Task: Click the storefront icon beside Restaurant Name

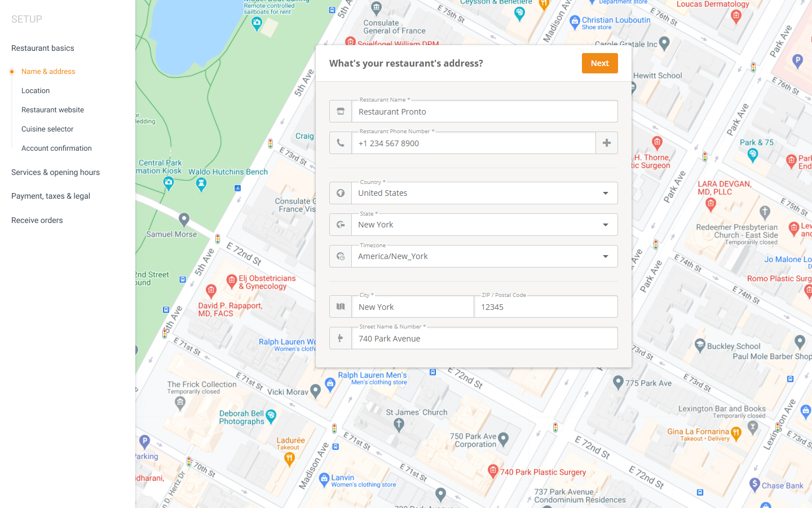Action: point(341,111)
